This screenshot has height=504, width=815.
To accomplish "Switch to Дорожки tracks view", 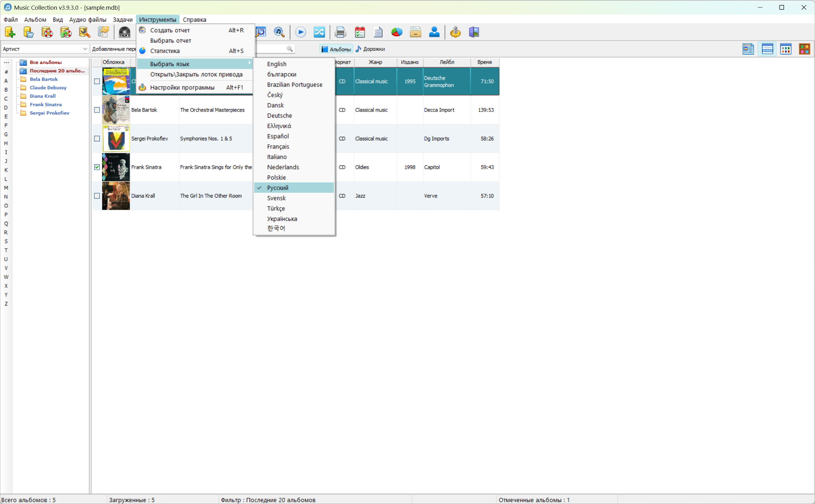I will (370, 49).
